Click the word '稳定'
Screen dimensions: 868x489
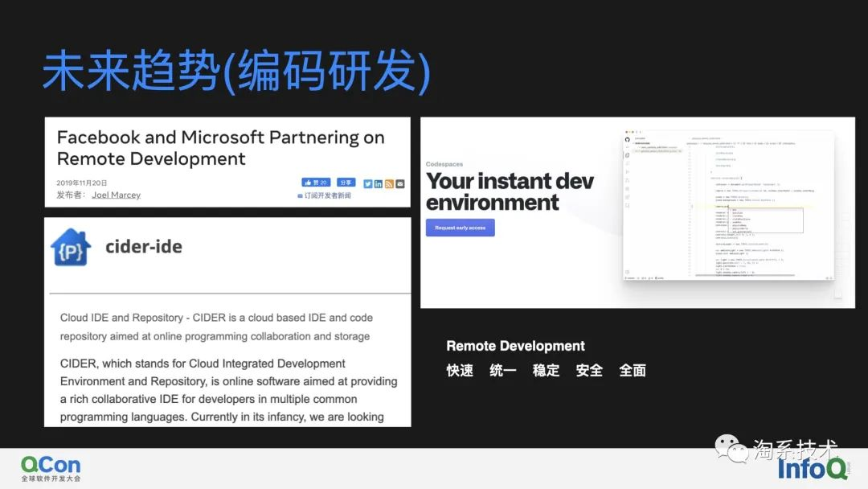(546, 371)
